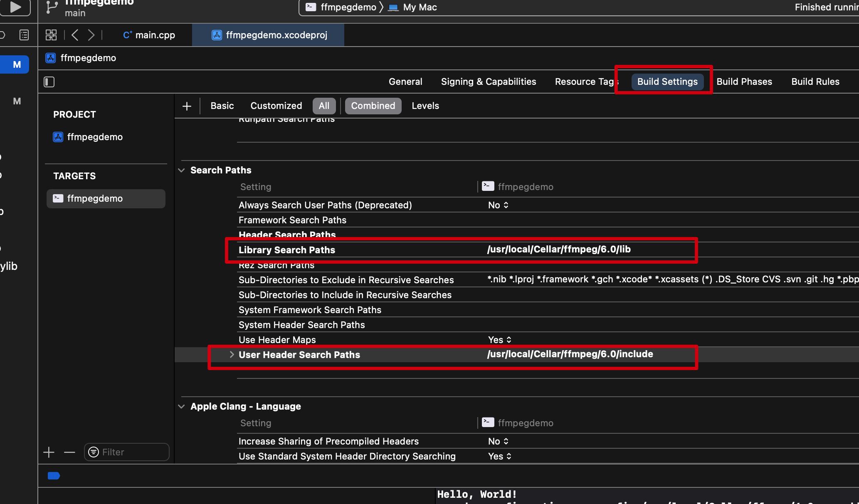Screen dimensions: 859x504
Task: Add a new target with plus button
Action: [49, 452]
